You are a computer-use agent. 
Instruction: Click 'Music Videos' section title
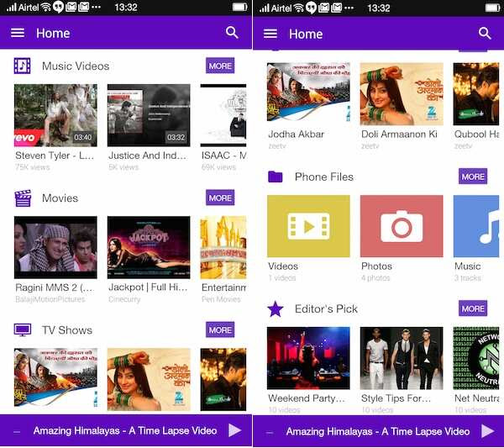(76, 66)
